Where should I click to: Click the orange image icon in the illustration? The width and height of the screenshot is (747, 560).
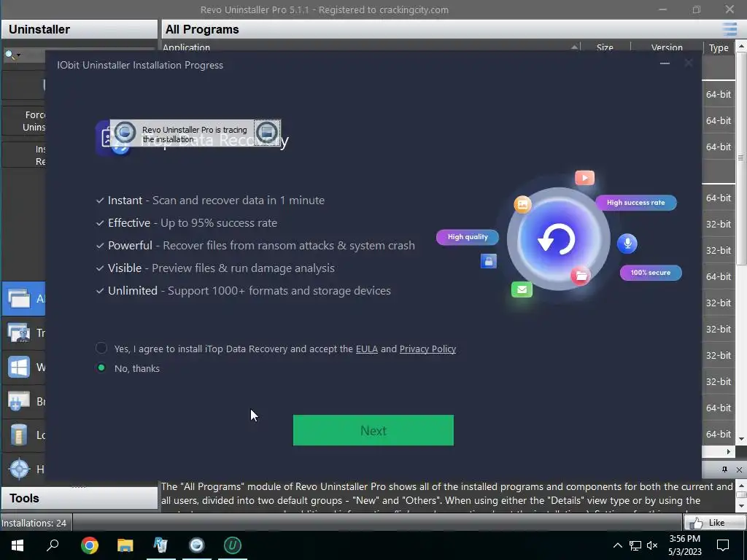coord(522,205)
